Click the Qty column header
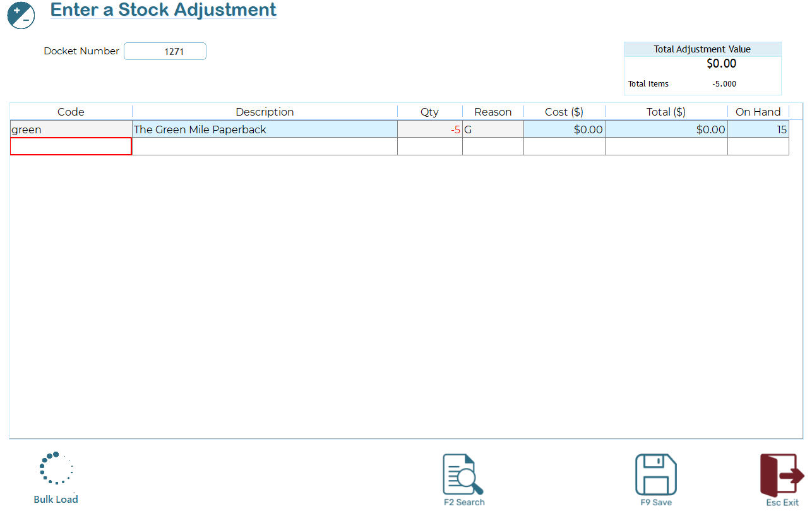The height and width of the screenshot is (511, 812). (x=429, y=112)
